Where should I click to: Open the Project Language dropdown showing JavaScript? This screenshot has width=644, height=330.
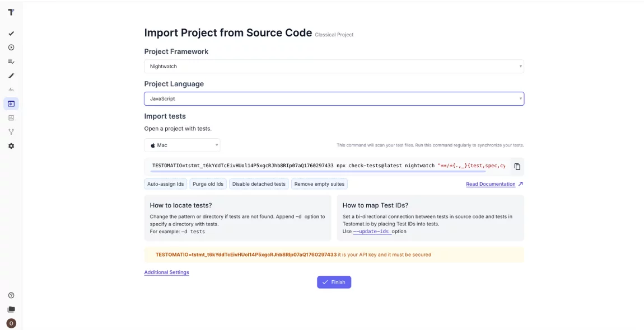click(x=334, y=98)
